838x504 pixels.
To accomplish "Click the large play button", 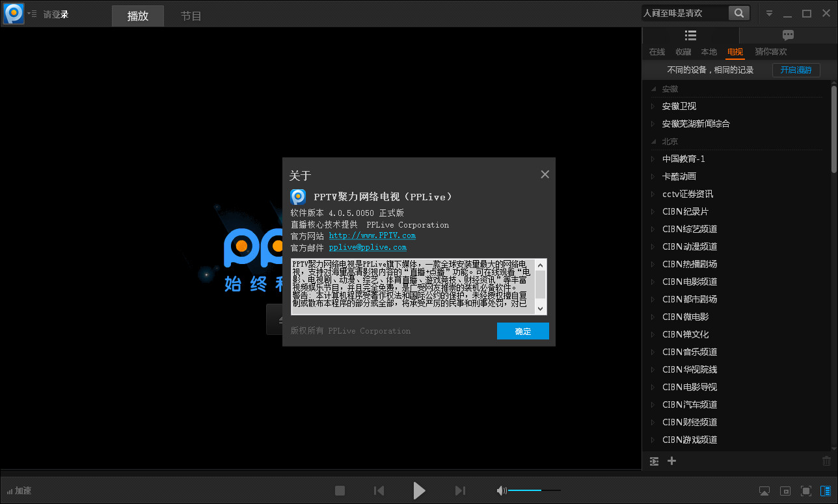I will click(419, 490).
